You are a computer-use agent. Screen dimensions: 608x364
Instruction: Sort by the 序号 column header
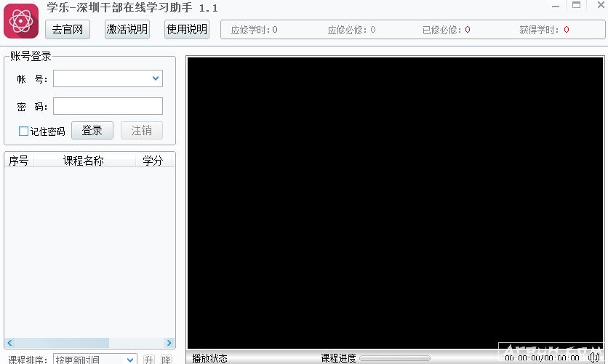19,161
